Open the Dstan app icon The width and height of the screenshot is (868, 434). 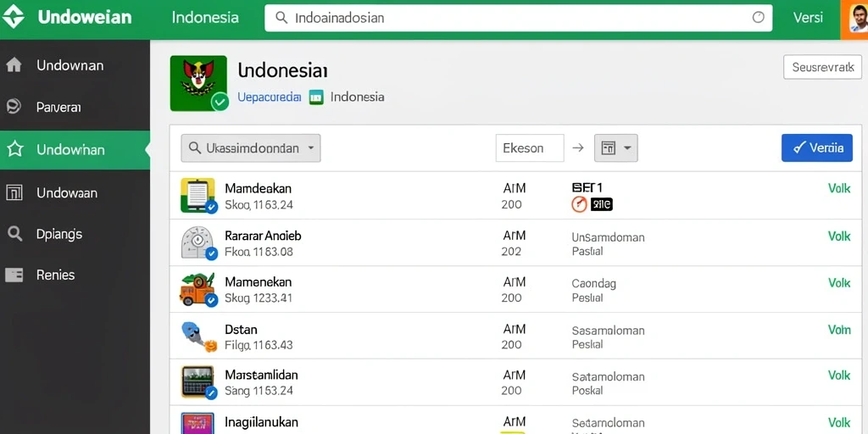tap(198, 336)
